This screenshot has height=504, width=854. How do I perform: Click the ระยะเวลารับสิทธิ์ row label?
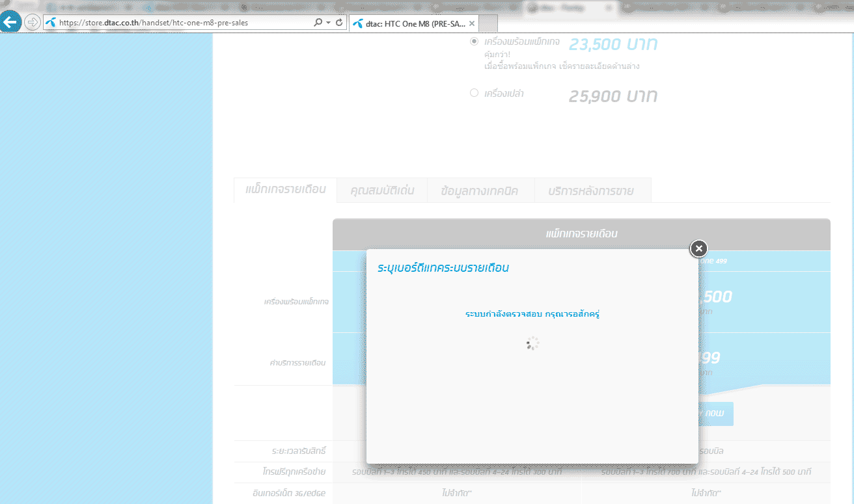[299, 451]
